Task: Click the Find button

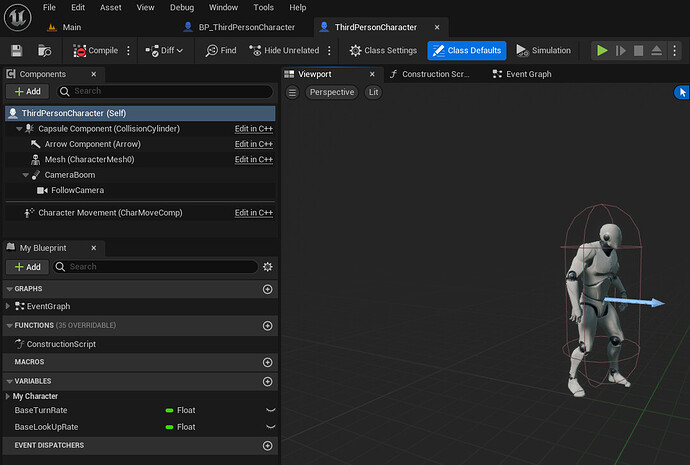Action: pyautogui.click(x=221, y=51)
